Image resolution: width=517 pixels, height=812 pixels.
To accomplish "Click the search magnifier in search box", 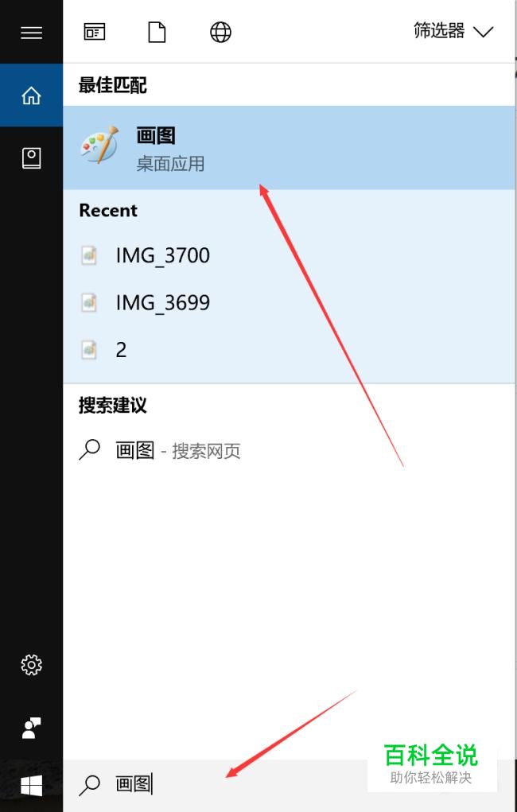I will 89,785.
